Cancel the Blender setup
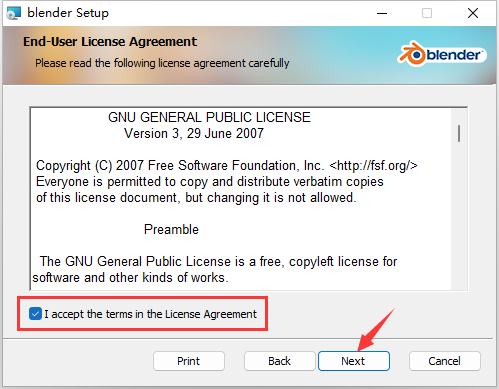The width and height of the screenshot is (499, 389). pyautogui.click(x=445, y=361)
